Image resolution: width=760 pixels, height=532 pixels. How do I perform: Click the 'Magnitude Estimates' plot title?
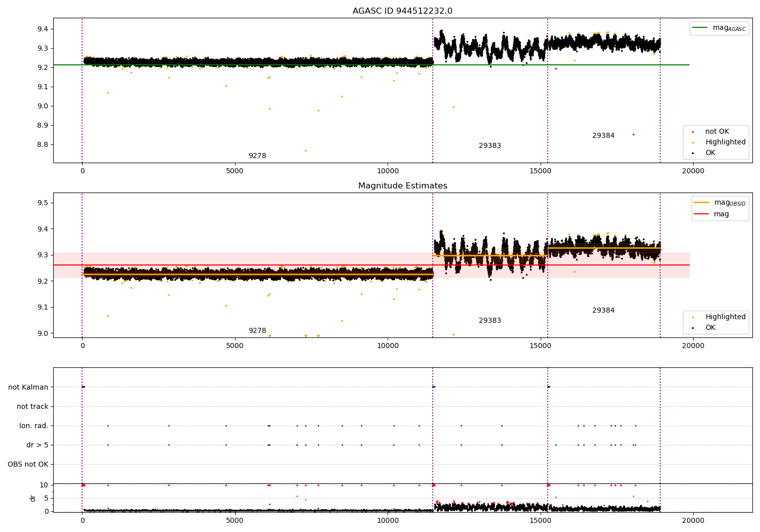pyautogui.click(x=402, y=186)
